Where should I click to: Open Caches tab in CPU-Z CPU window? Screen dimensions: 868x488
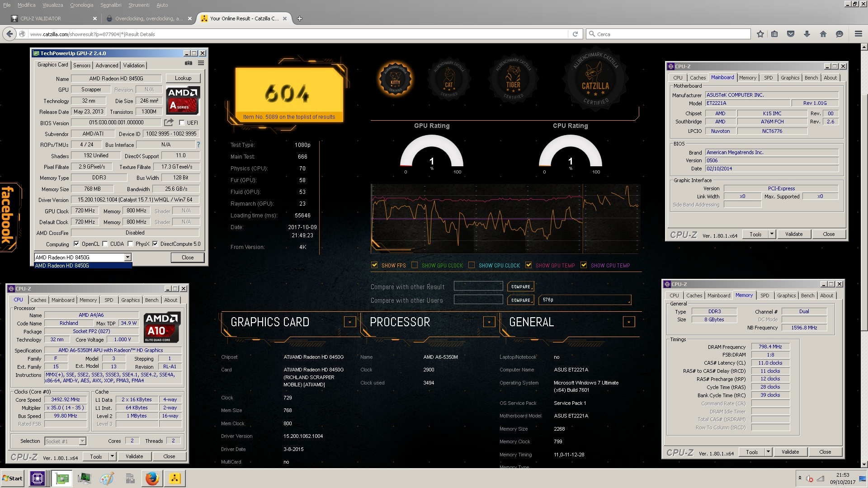(x=38, y=300)
